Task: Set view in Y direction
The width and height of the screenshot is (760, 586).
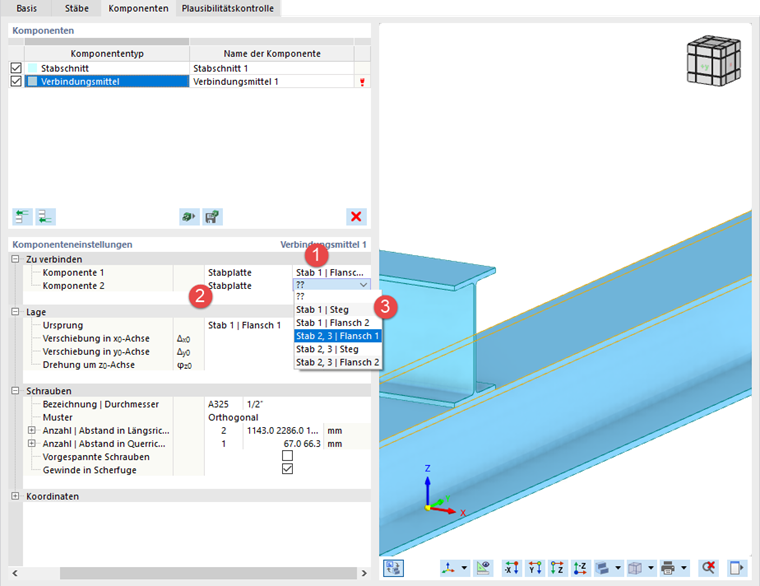Action: pos(535,568)
